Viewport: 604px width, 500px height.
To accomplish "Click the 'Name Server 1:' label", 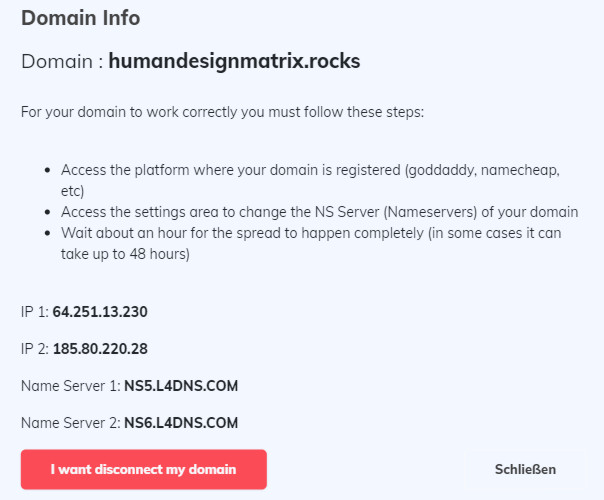I will coord(70,386).
